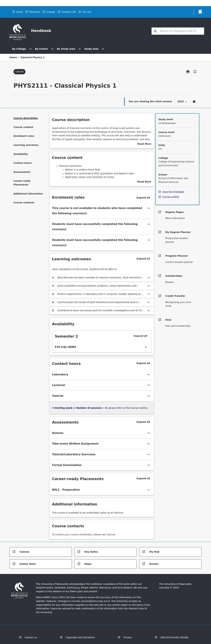211x644 pixels.
Task: Jump to Assessments in the side navigation
Action: (x=22, y=172)
